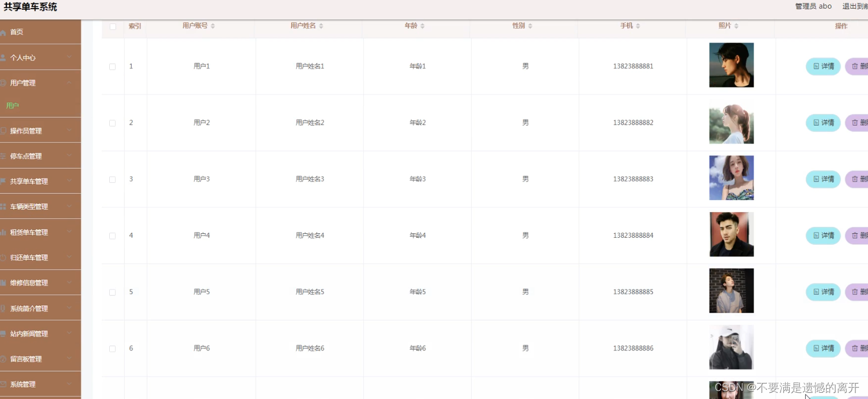The width and height of the screenshot is (868, 399).
Task: Click 详情 button for 用户1
Action: click(x=823, y=66)
